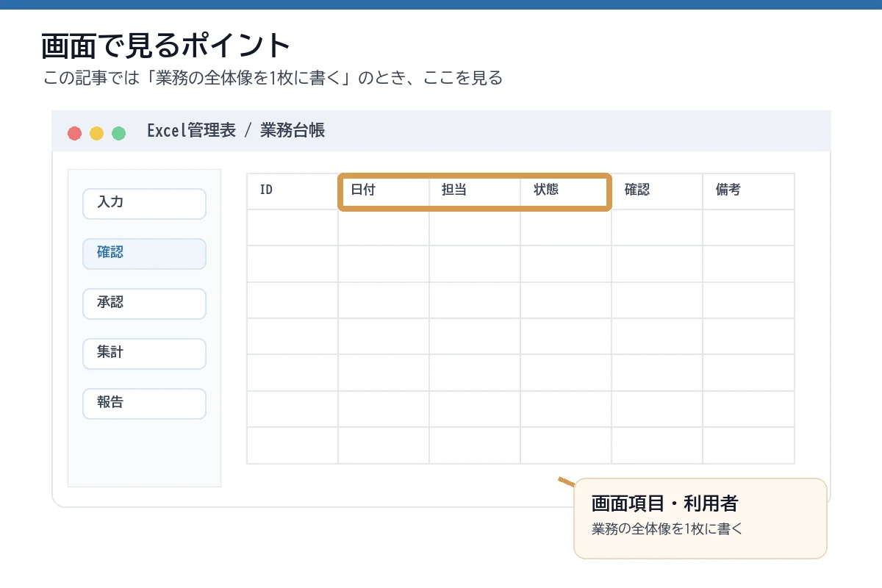Click the red window close dot
The width and height of the screenshot is (882, 588).
point(74,133)
